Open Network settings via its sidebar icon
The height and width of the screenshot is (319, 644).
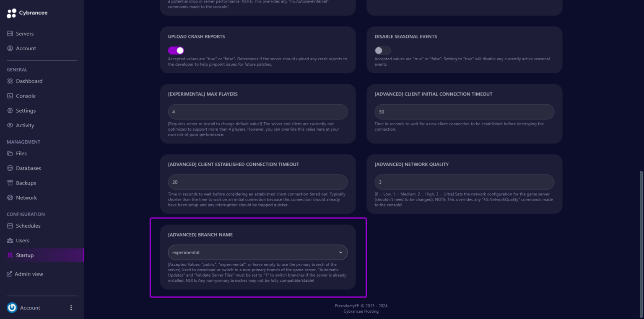[x=10, y=197]
